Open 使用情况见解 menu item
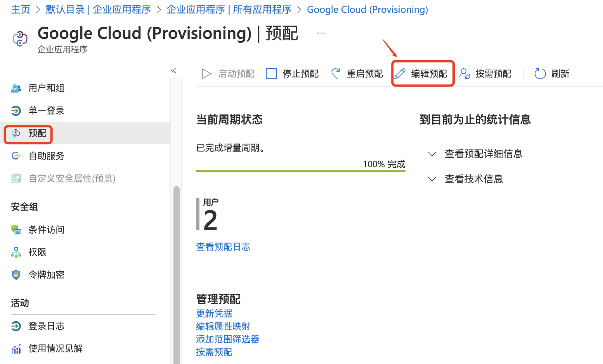The height and width of the screenshot is (364, 603). tap(55, 348)
